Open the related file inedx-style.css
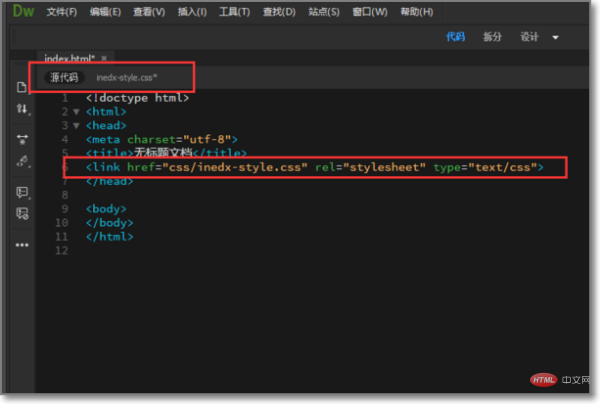The image size is (600, 404). [x=127, y=77]
